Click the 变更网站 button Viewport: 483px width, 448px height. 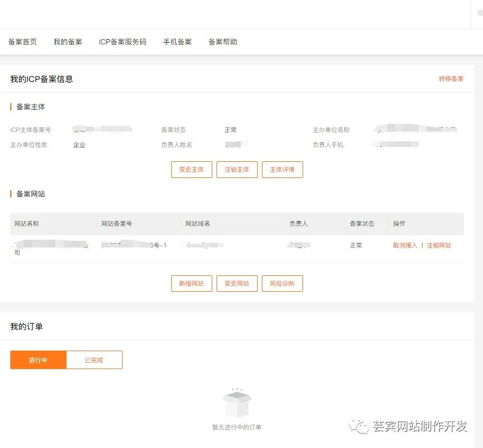point(237,283)
